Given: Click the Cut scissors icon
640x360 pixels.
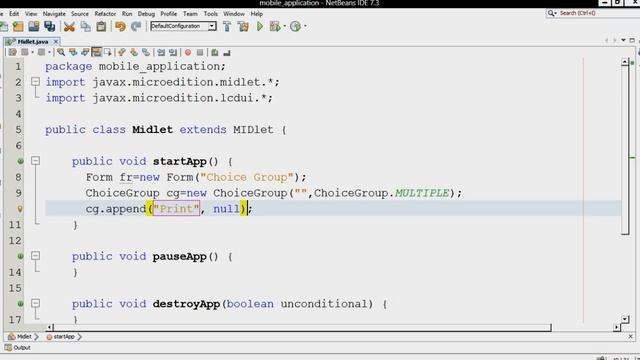Looking at the screenshot, I should click(69, 27).
